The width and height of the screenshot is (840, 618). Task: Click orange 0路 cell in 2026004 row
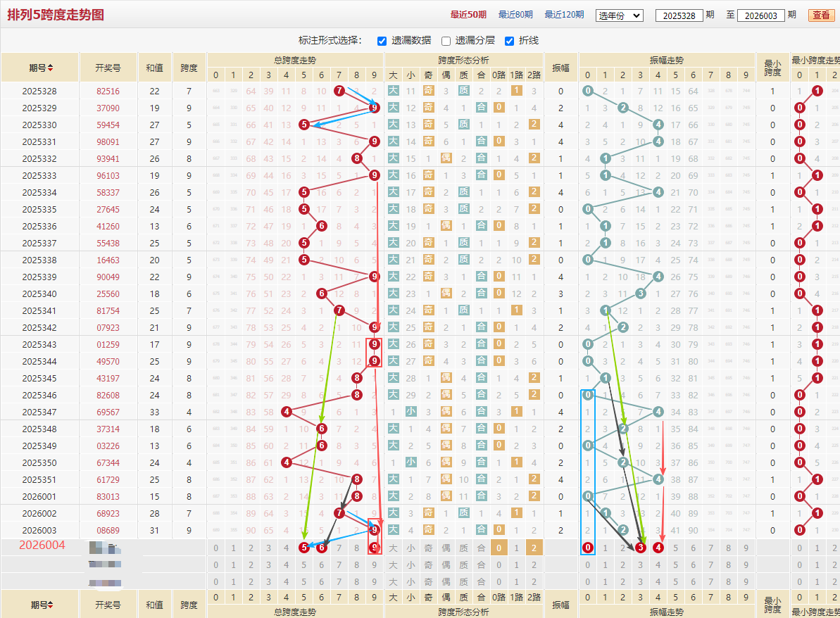499,548
